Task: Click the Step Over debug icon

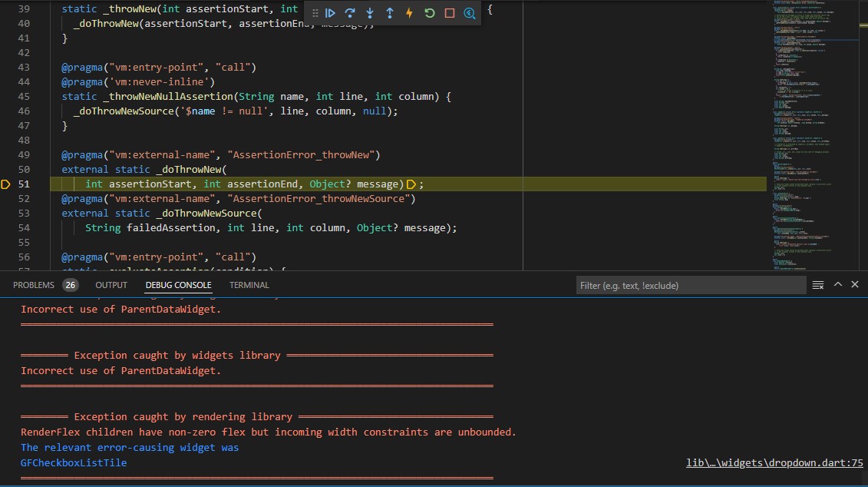Action: click(350, 13)
